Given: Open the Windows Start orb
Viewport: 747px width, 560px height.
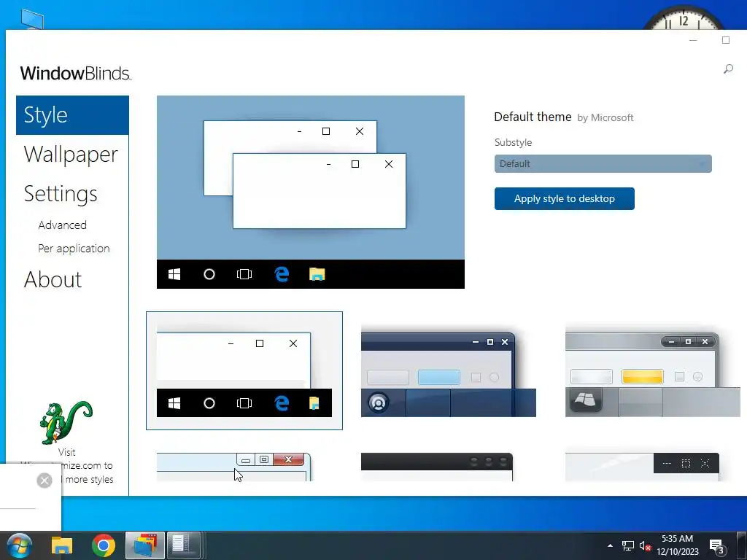Looking at the screenshot, I should 20,545.
